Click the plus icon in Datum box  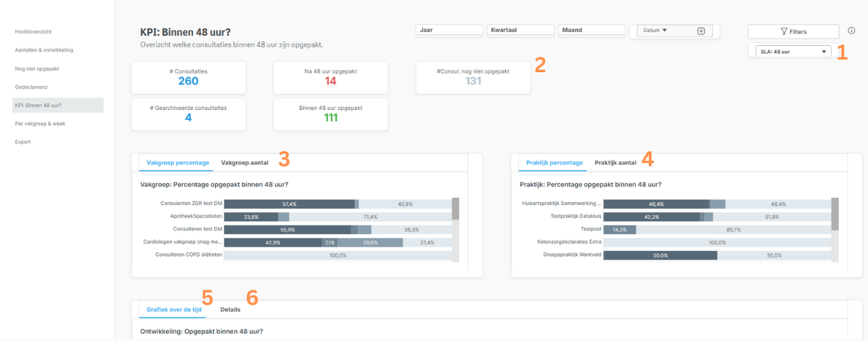pyautogui.click(x=701, y=31)
